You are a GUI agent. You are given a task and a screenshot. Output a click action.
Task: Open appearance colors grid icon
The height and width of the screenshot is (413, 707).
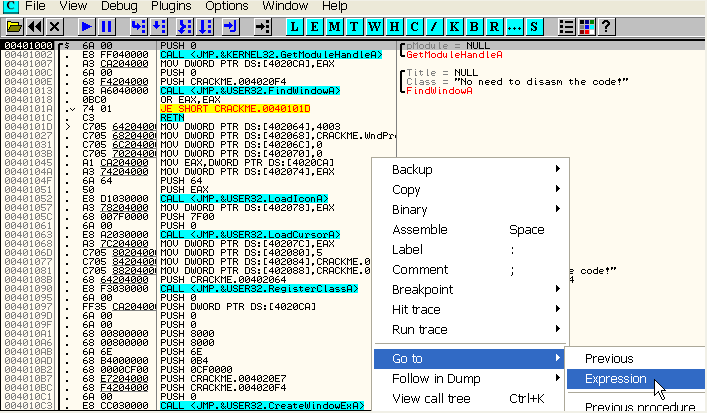(586, 27)
